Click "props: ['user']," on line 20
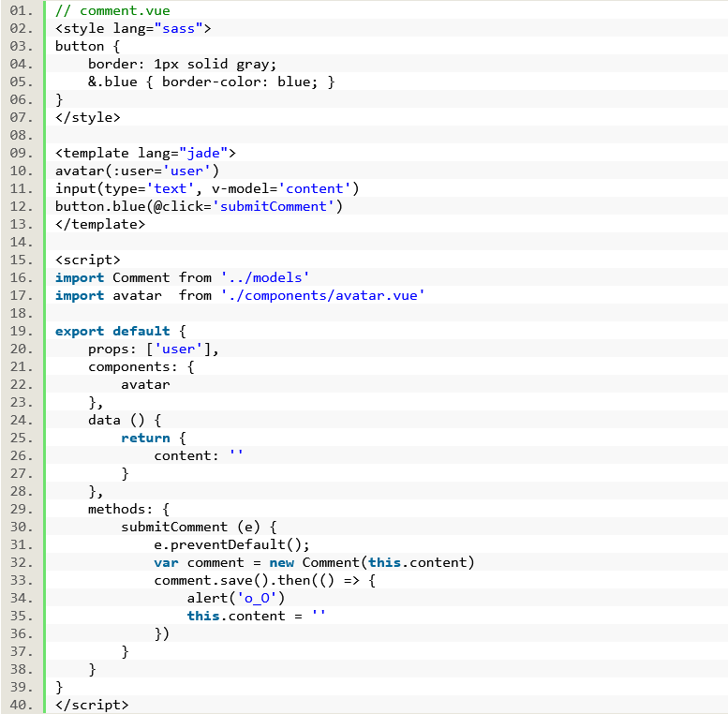The width and height of the screenshot is (728, 714). pyautogui.click(x=154, y=350)
